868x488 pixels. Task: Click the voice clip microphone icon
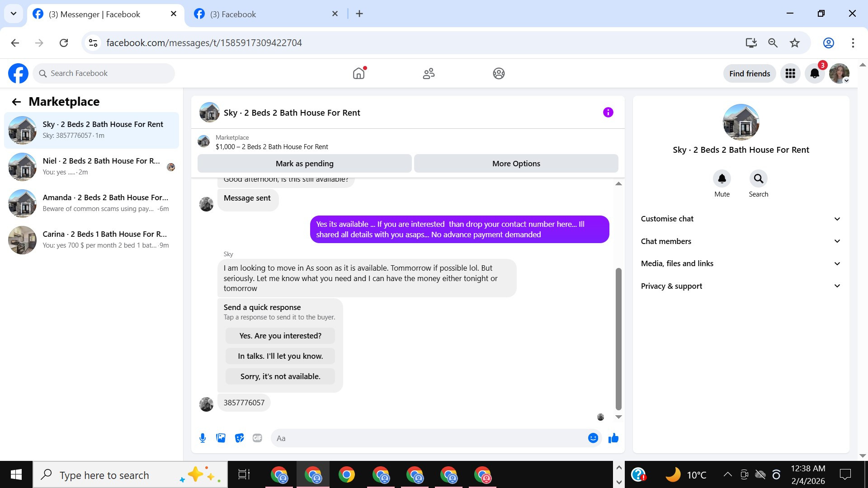coord(203,438)
